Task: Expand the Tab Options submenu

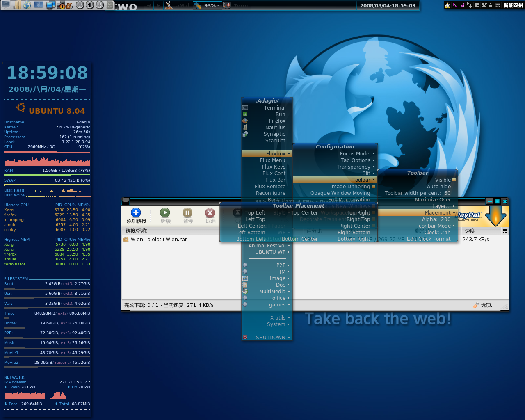Action: (x=335, y=160)
